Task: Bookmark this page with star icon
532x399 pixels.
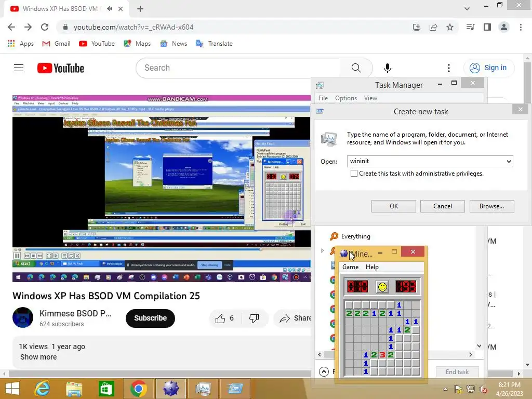Action: pyautogui.click(x=450, y=27)
